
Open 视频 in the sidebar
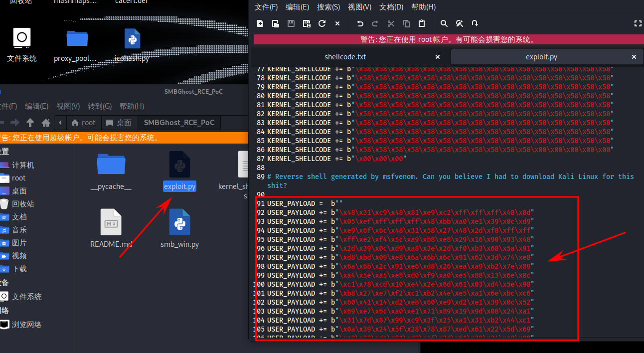click(x=19, y=256)
